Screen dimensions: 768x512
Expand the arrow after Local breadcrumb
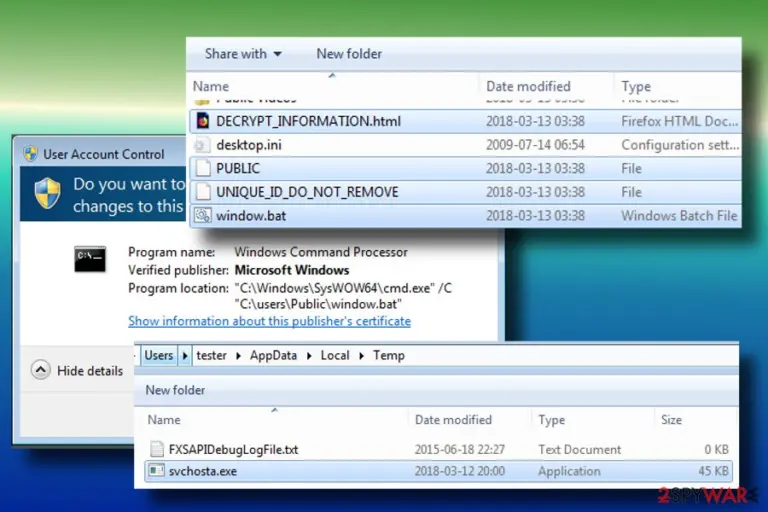(361, 356)
